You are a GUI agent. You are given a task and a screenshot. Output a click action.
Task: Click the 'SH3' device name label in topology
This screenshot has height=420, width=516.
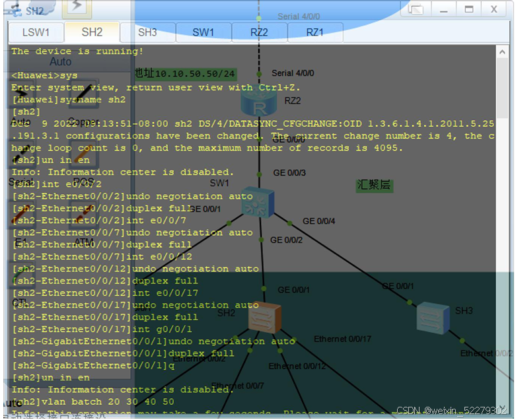pos(464,310)
